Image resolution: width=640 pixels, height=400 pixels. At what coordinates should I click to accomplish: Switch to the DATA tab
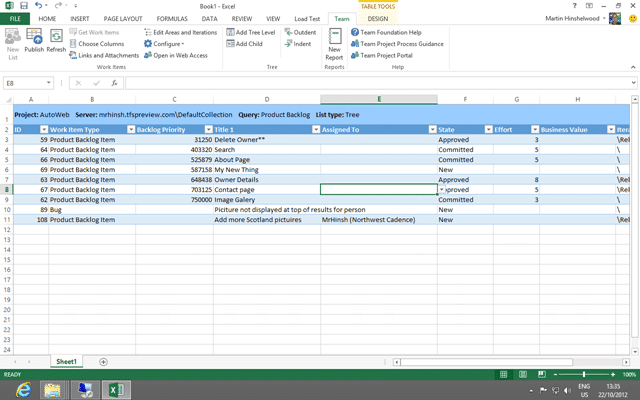click(x=209, y=19)
